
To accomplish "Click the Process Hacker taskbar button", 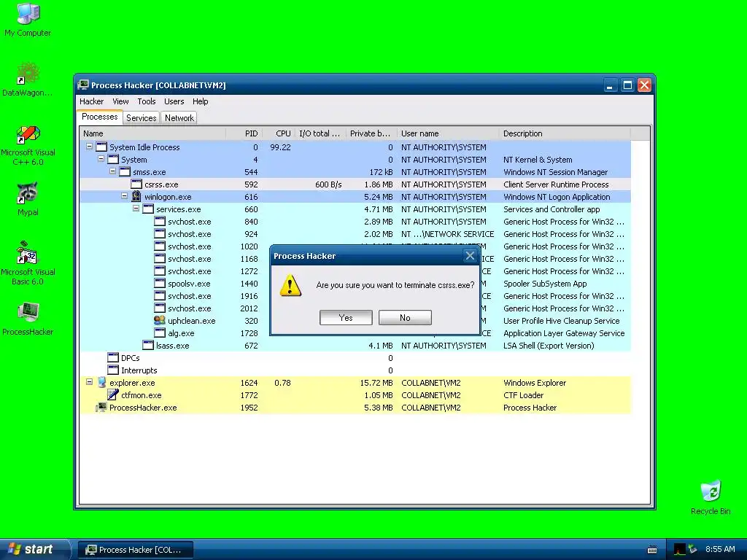I will click(136, 550).
